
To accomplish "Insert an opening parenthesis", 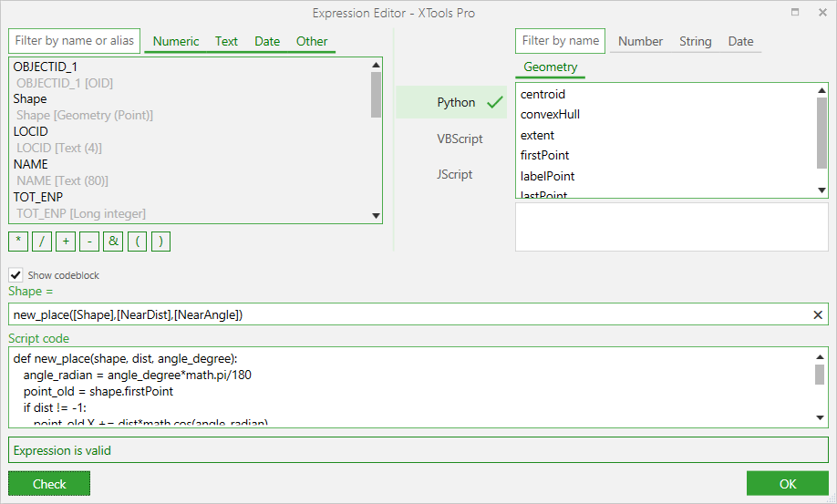I will [137, 242].
